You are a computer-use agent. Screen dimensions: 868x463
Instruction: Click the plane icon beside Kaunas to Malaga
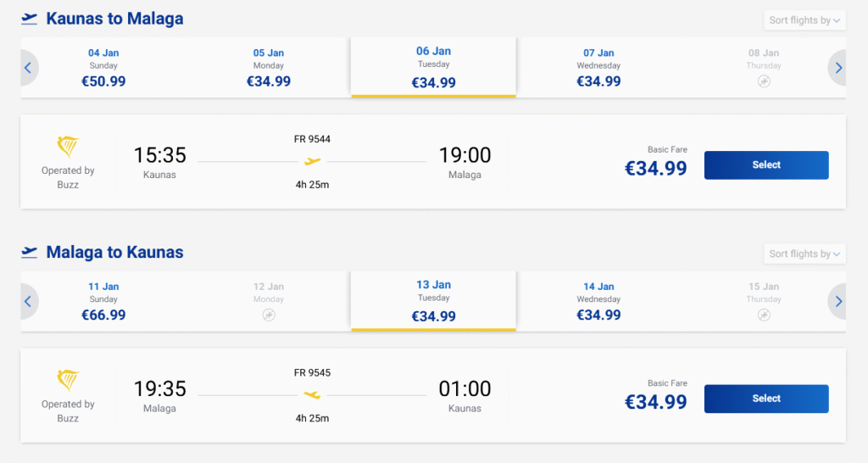point(30,19)
